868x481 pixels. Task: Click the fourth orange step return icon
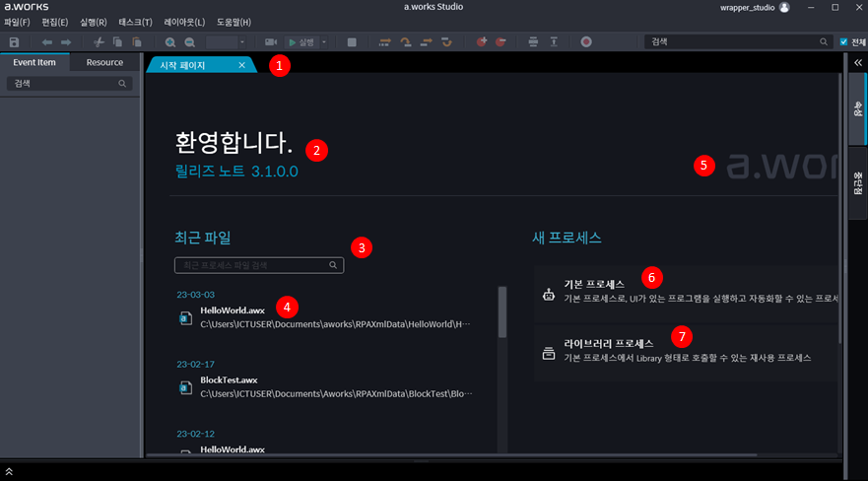click(x=446, y=42)
